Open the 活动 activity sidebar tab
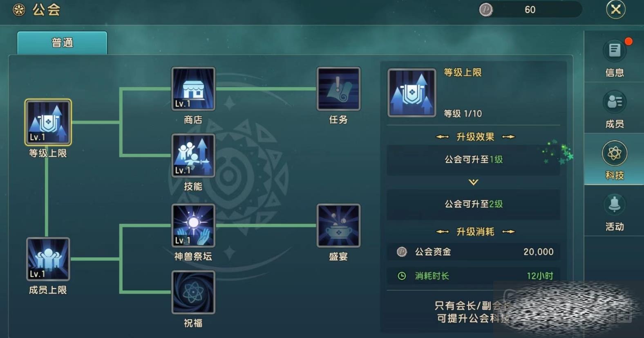This screenshot has width=644, height=338. pos(614,211)
